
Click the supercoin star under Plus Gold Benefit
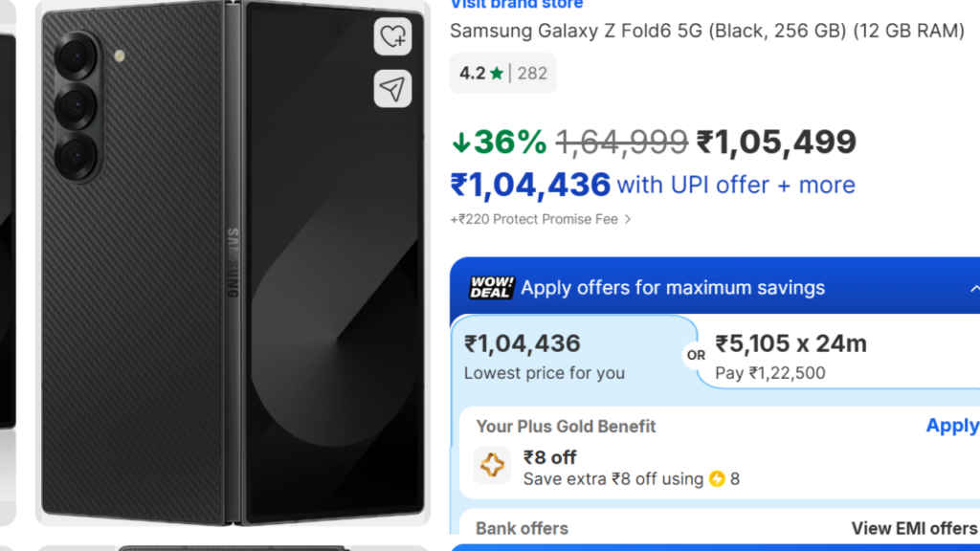[x=492, y=466]
